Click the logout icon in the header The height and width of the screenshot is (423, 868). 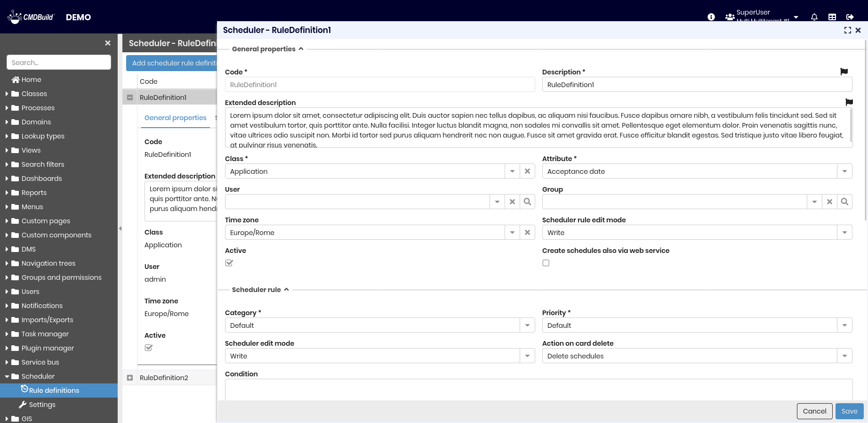850,17
